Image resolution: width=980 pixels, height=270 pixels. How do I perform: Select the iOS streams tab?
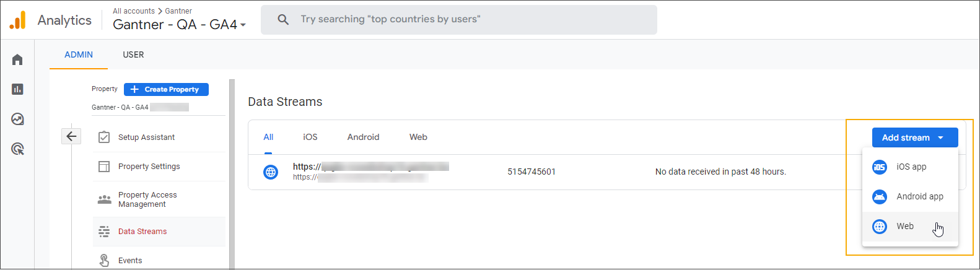click(x=310, y=137)
